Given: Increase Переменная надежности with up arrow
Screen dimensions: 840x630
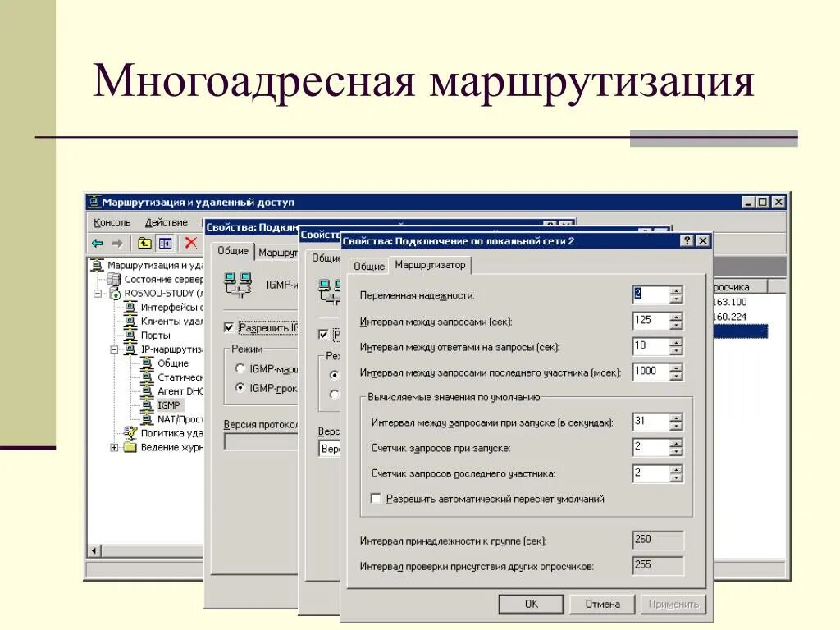Looking at the screenshot, I should click(676, 290).
